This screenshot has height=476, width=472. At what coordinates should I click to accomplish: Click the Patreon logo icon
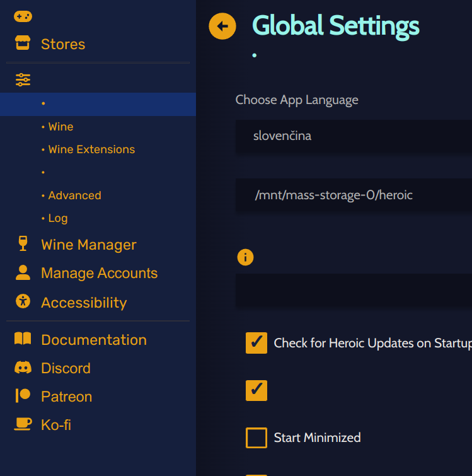[23, 395]
